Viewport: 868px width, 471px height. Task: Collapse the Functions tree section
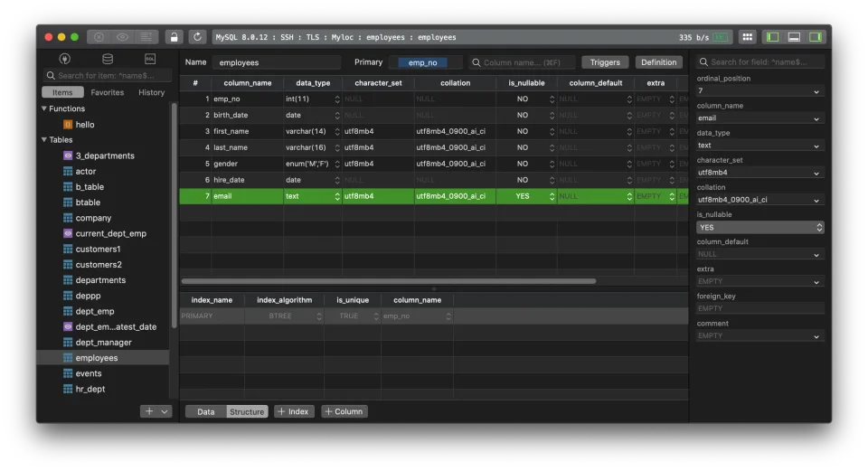[43, 108]
